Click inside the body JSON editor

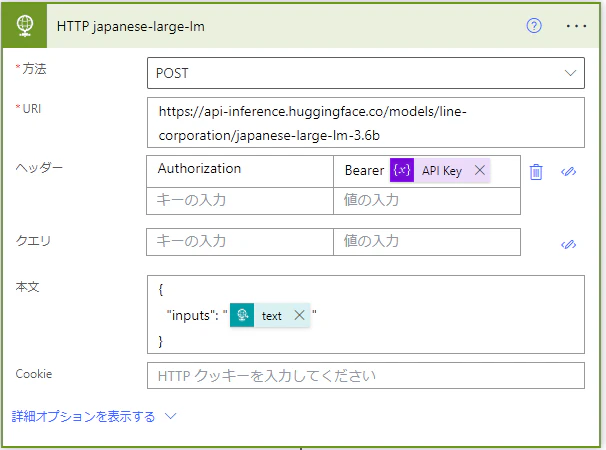pos(366,315)
